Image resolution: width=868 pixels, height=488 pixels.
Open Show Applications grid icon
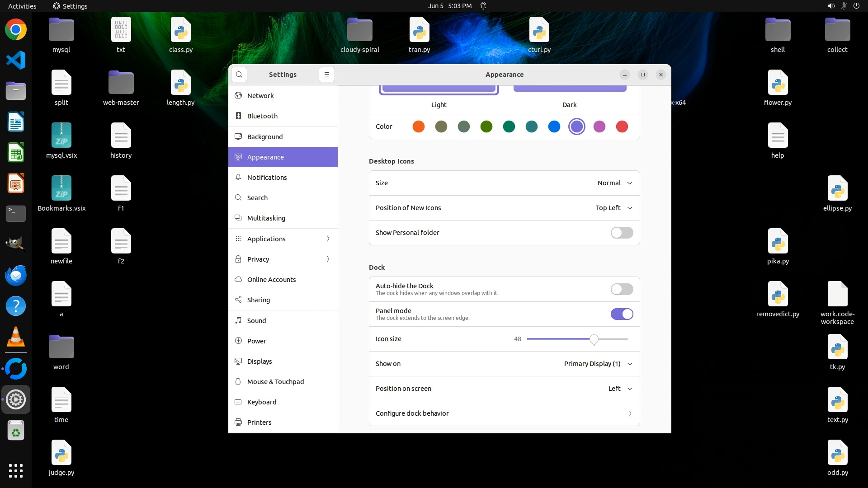click(x=16, y=470)
